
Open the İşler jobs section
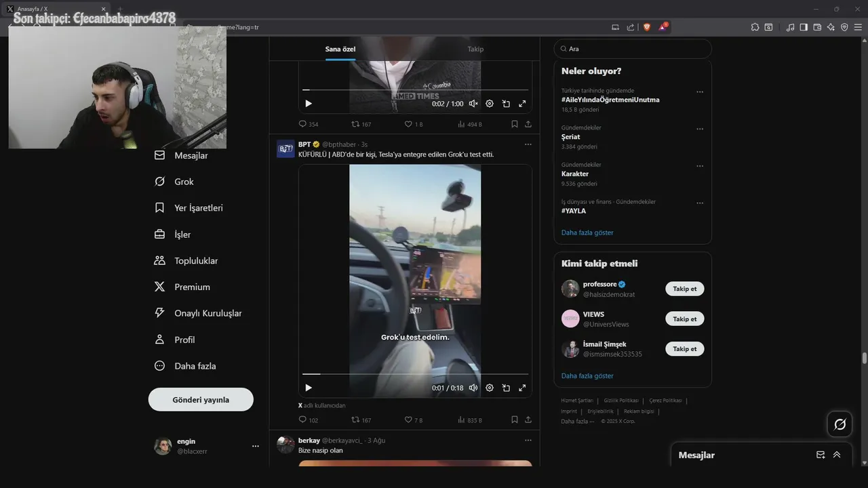(x=172, y=235)
